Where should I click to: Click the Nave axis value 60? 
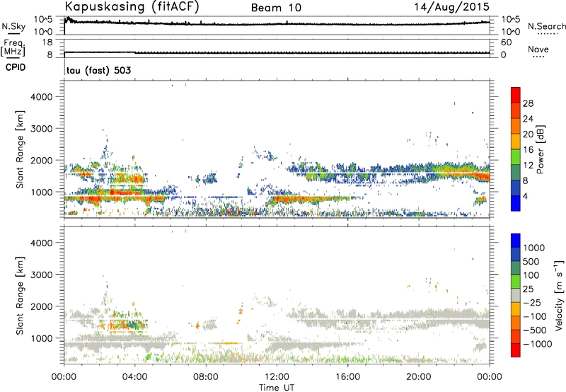pyautogui.click(x=506, y=42)
